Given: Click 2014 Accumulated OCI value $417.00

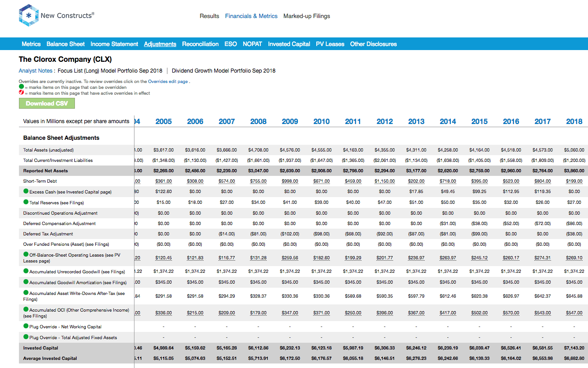Looking at the screenshot, I should click(x=448, y=313).
